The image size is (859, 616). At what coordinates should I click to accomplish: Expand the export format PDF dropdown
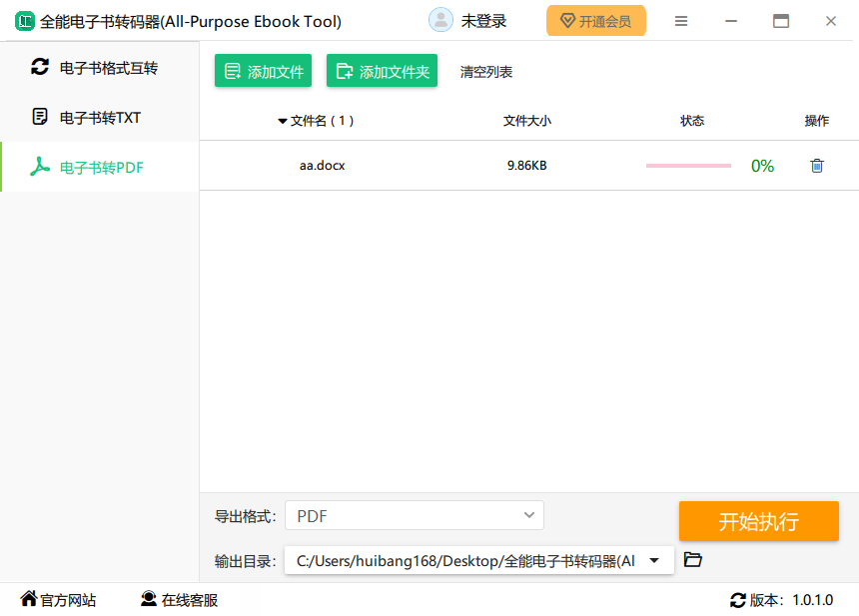pyautogui.click(x=529, y=515)
